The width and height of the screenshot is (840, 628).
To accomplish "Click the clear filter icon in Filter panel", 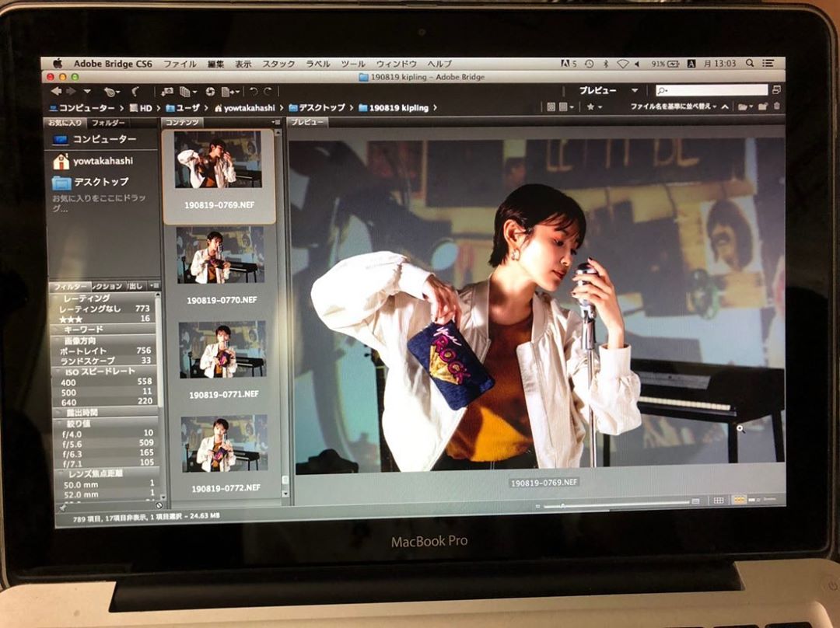I will [x=158, y=504].
